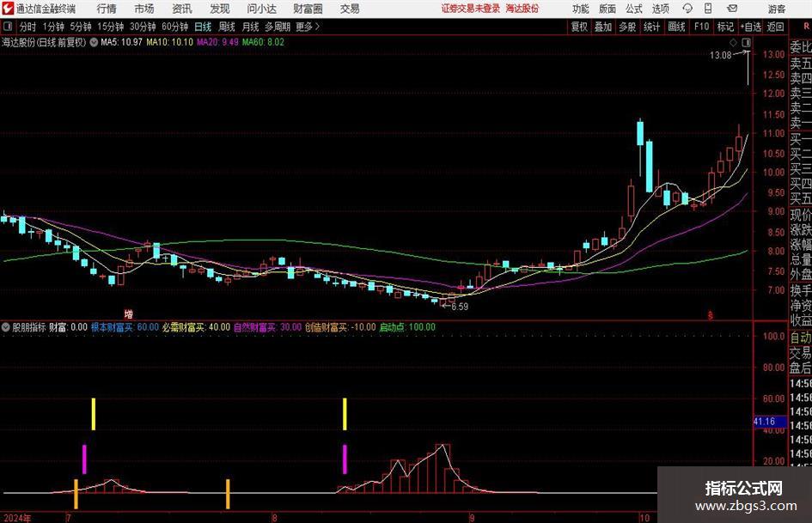Click the 统计 statistics toolbar button
This screenshot has height=523, width=812.
[651, 27]
